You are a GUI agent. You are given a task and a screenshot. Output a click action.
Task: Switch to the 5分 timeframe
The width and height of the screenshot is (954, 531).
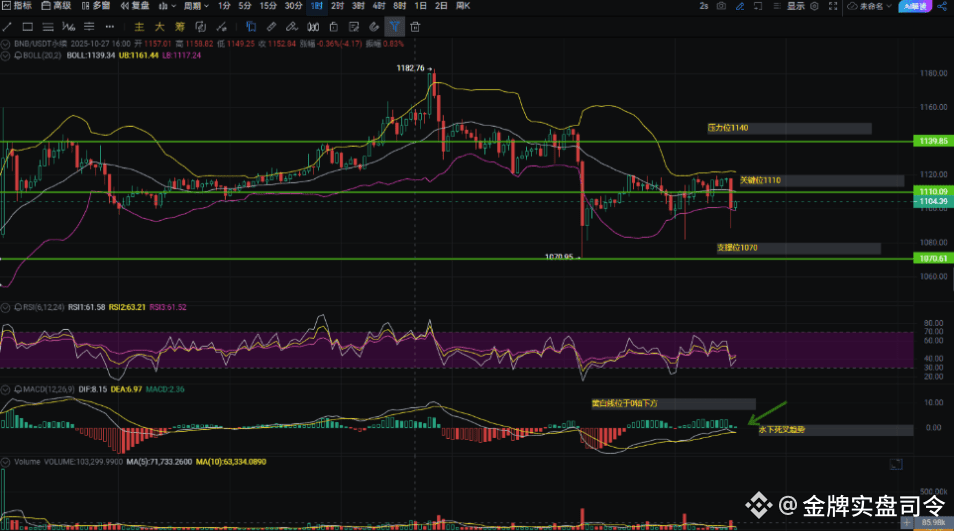coord(245,5)
